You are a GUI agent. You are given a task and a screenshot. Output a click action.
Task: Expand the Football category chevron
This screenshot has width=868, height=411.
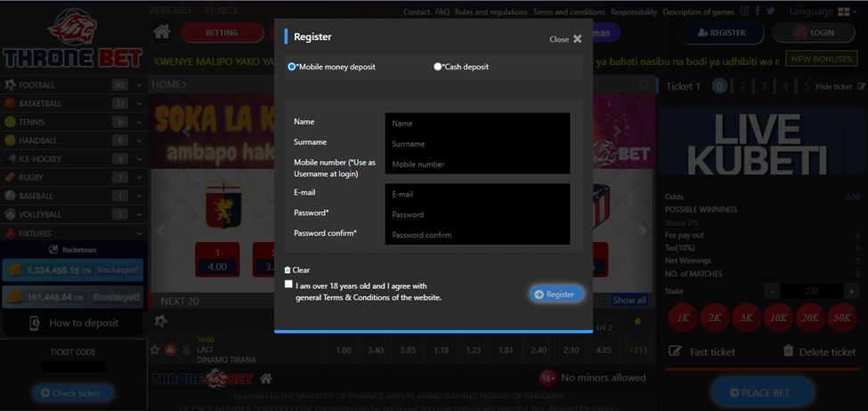(140, 85)
